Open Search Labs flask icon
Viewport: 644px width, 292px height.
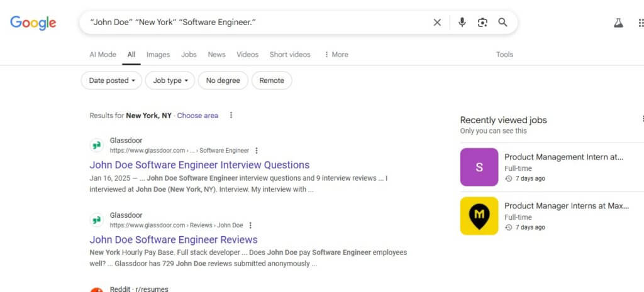coord(618,23)
